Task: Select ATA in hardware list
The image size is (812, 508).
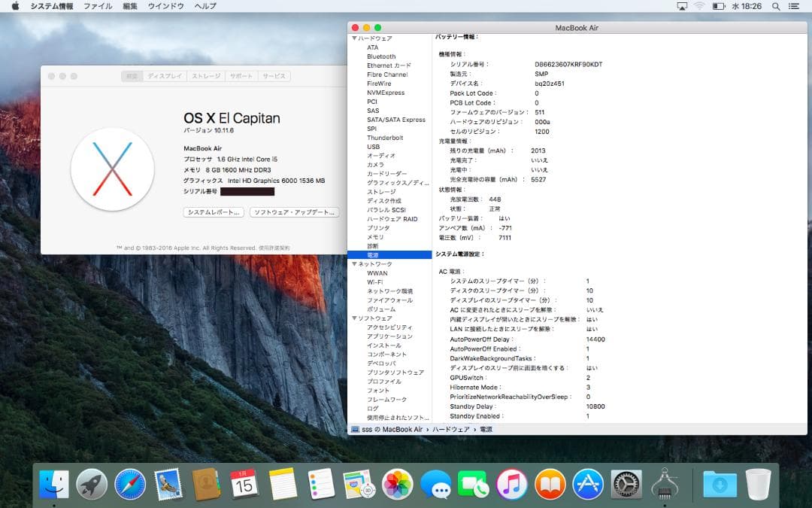Action: click(373, 47)
